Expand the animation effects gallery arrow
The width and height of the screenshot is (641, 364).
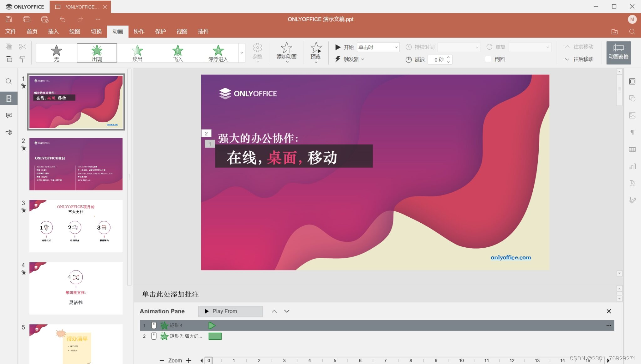pos(242,53)
